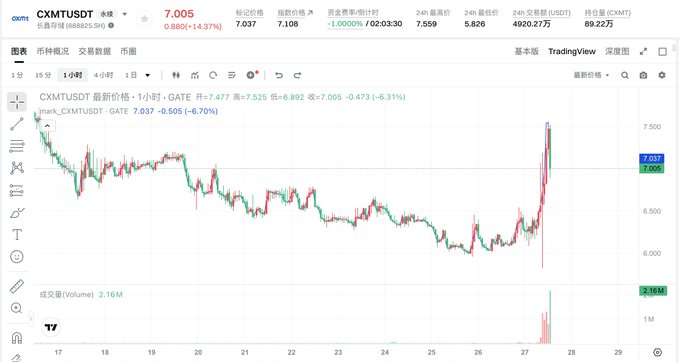Viewport: 680px width, 362px height.
Task: Click the 24h 最高价 value 7.559
Action: point(426,24)
